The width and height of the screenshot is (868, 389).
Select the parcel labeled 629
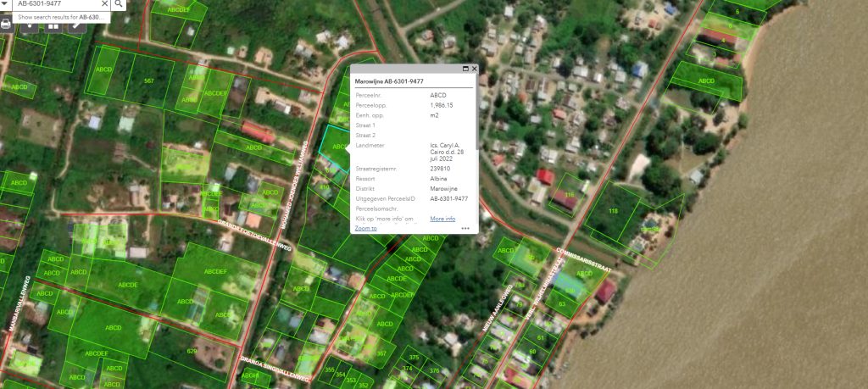pos(192,351)
